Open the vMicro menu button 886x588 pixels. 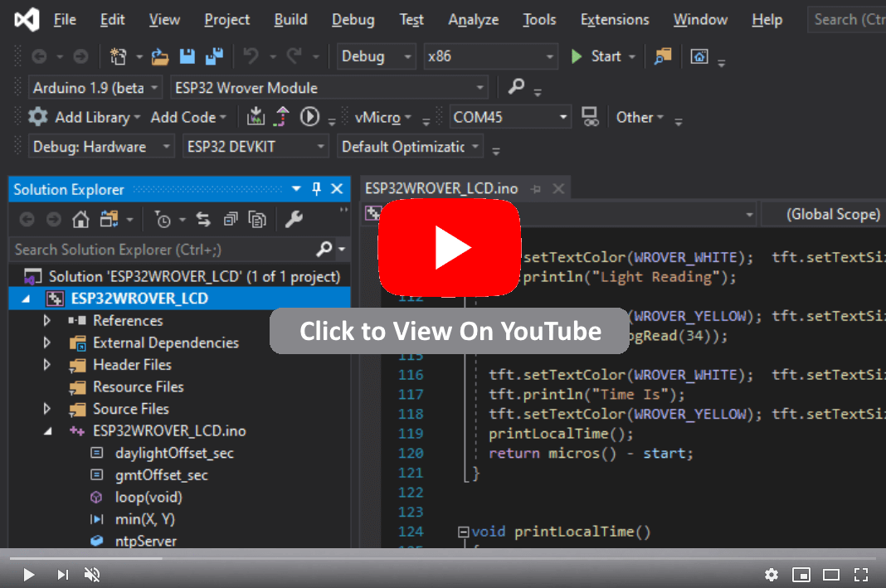[382, 118]
